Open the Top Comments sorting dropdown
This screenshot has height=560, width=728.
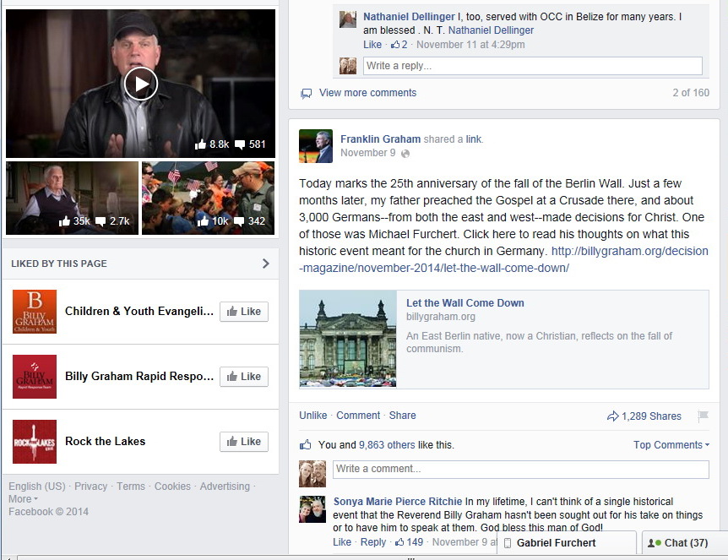(671, 445)
